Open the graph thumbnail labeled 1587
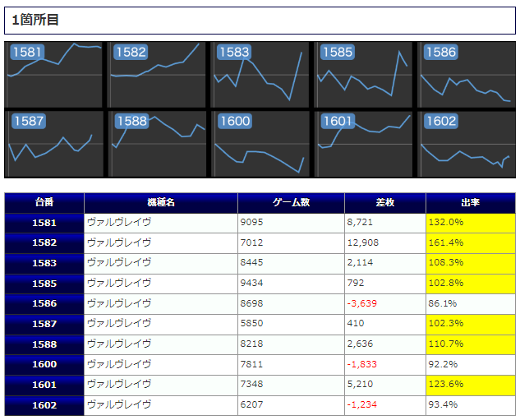 coord(54,144)
